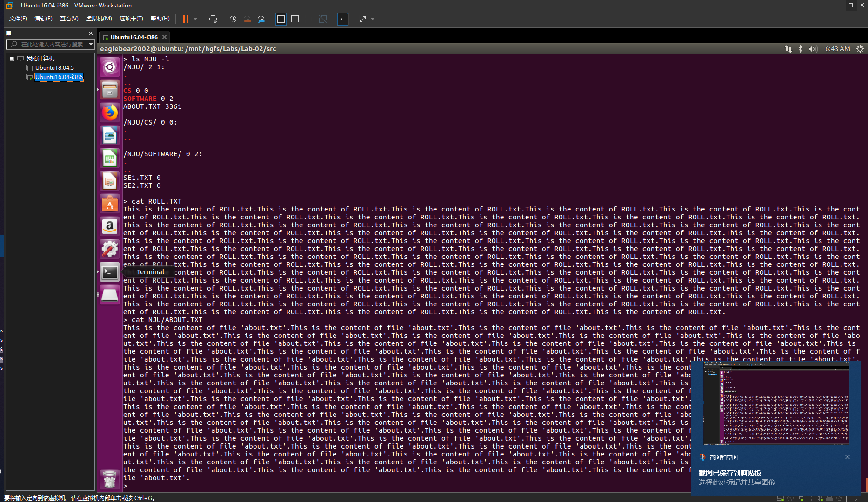Launch LibreOffice Impress

pos(110,181)
